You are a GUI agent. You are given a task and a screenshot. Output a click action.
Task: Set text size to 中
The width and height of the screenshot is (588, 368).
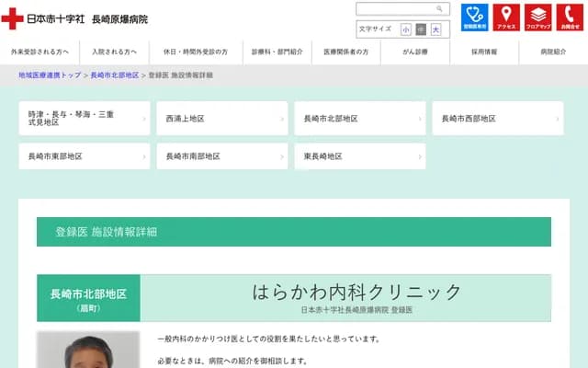[421, 29]
